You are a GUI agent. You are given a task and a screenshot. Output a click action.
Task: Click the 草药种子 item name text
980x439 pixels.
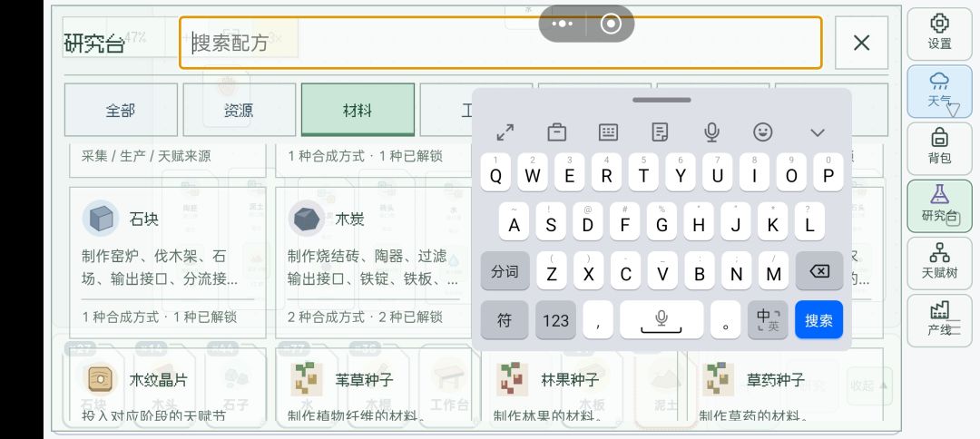(776, 380)
